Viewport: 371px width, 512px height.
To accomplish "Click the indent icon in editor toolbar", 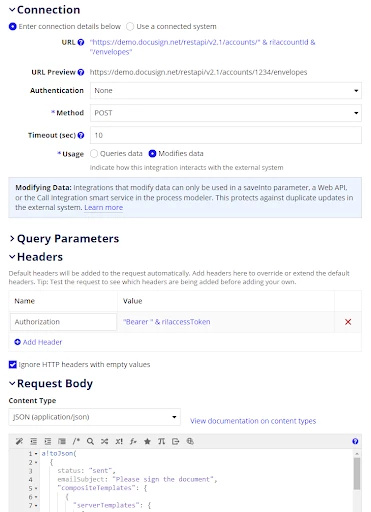I will (x=48, y=441).
